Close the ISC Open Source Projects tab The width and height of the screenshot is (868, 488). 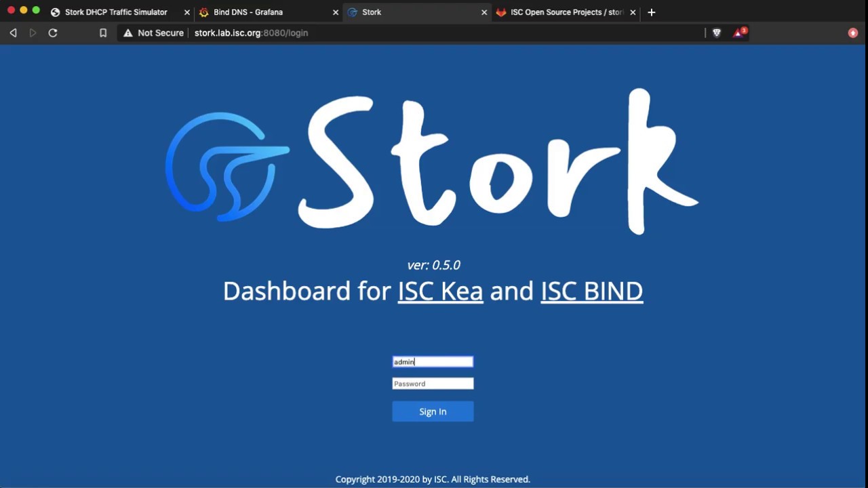[x=633, y=12]
